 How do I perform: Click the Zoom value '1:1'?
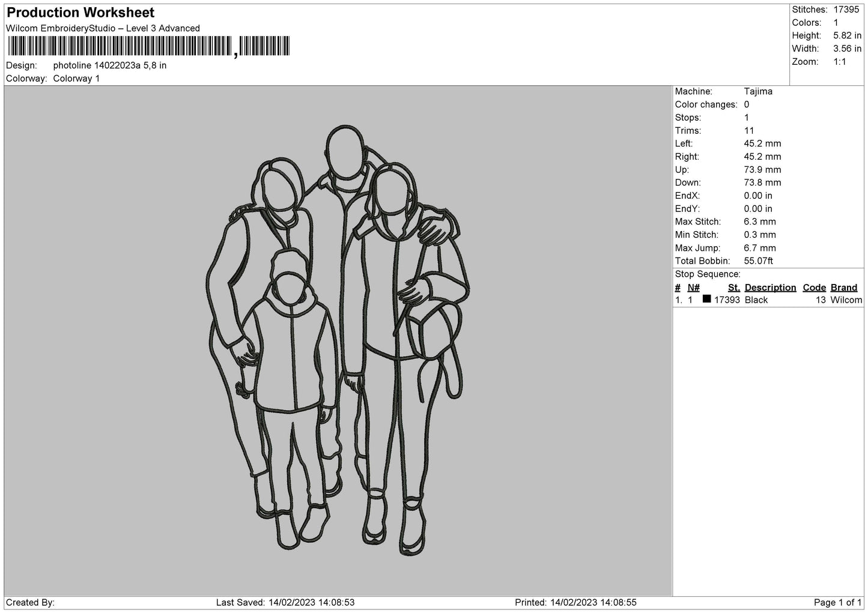pyautogui.click(x=840, y=62)
